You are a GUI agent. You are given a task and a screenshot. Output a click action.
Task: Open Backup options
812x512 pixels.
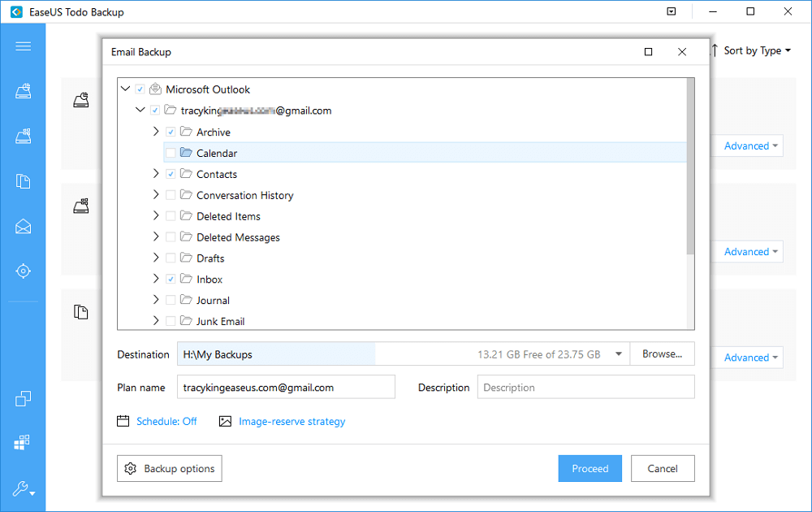pyautogui.click(x=170, y=468)
